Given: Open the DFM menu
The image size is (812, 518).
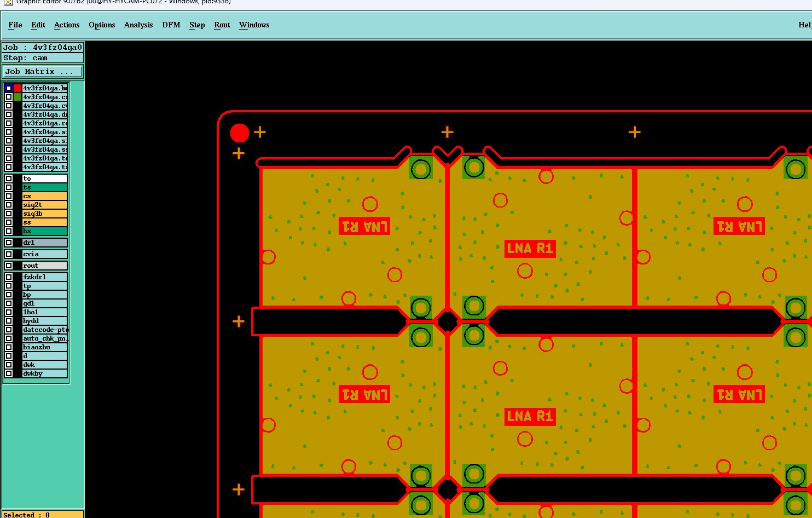Looking at the screenshot, I should 171,25.
